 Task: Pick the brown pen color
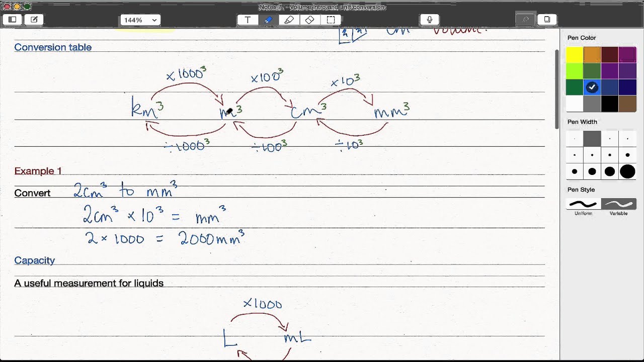(627, 104)
